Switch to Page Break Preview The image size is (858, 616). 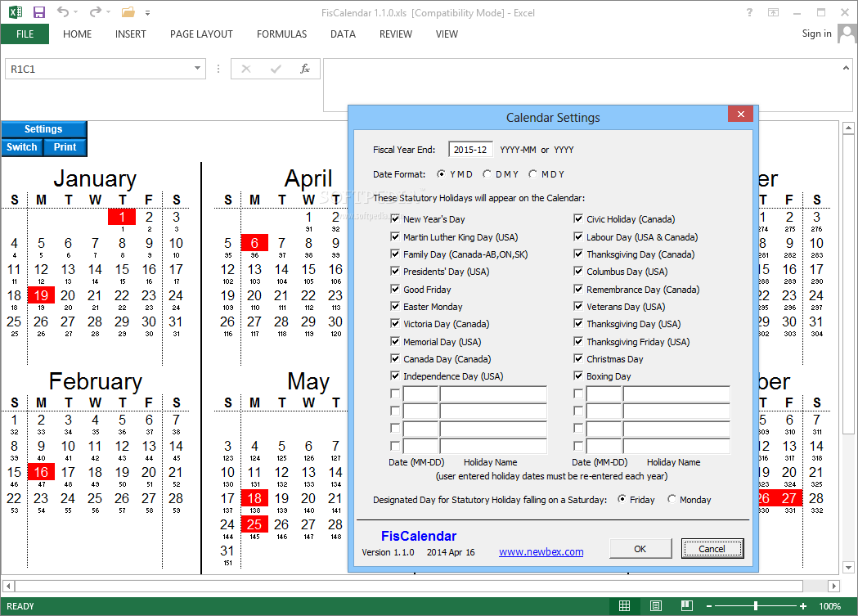coord(687,605)
